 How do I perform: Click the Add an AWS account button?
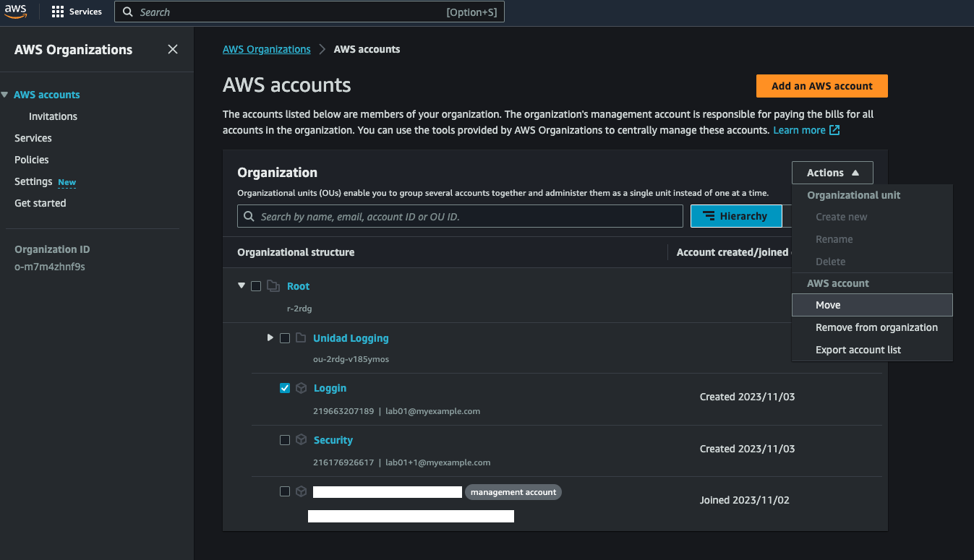pos(821,86)
